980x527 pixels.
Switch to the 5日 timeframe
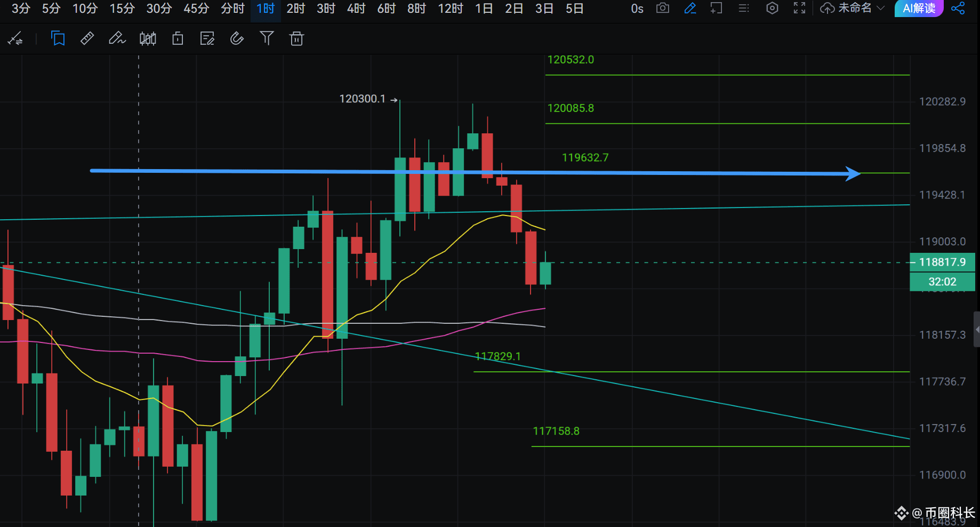575,9
